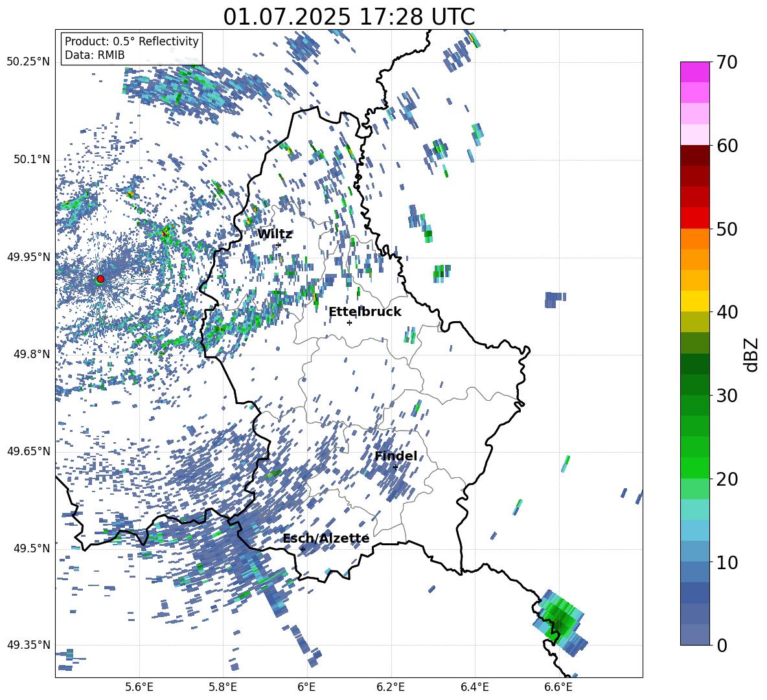Viewport: 767px width, 700px height.
Task: Click the Ettelbruck station cross marker
Action: click(349, 322)
